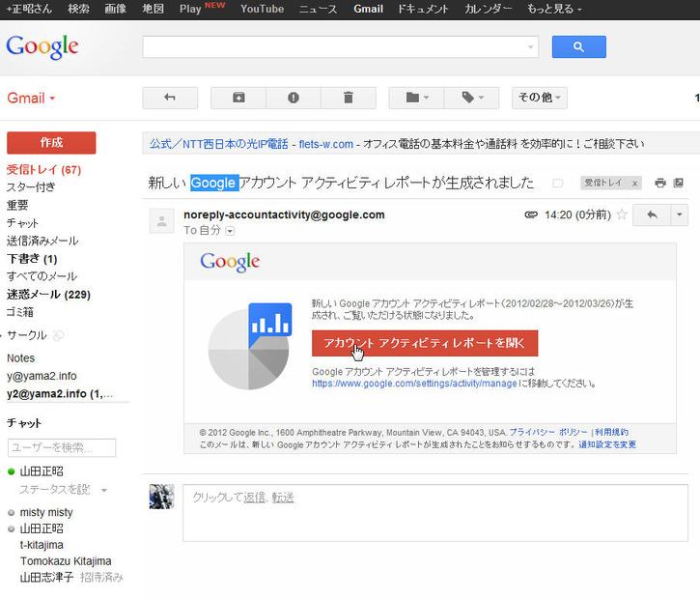Click the Google search input field
Viewport: 700px width, 599px height.
(x=340, y=47)
